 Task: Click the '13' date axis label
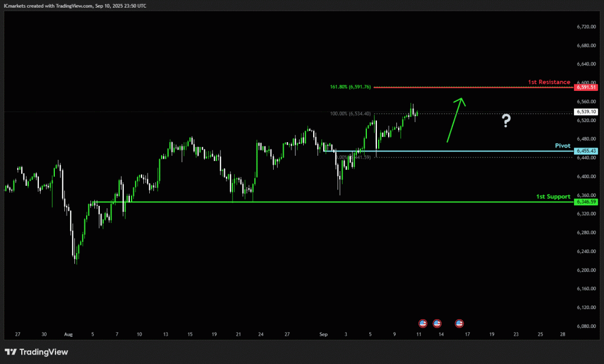point(166,335)
